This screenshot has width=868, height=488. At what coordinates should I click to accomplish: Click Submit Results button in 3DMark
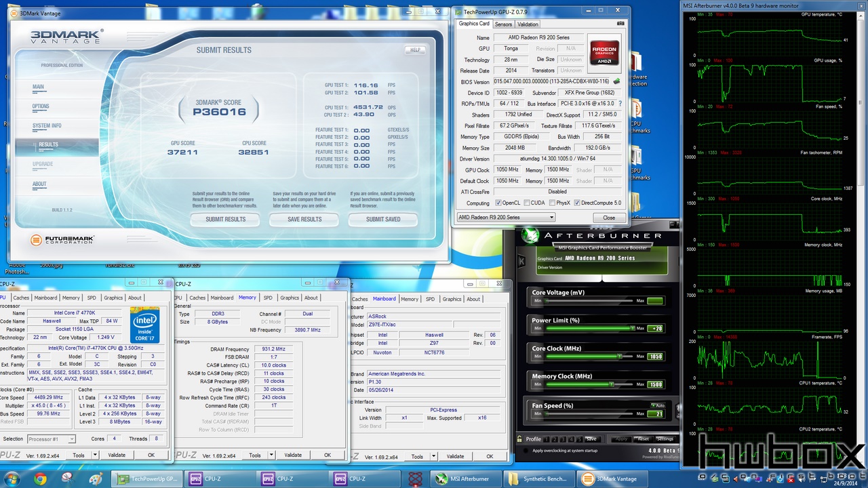225,219
